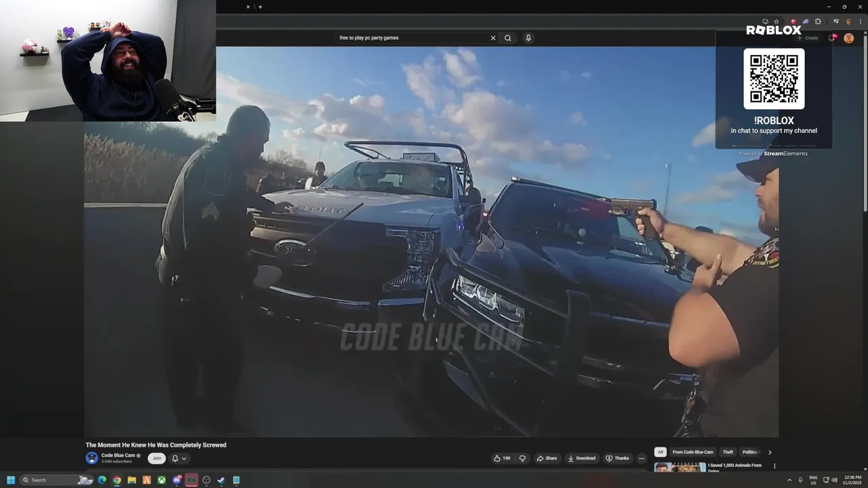Viewport: 868px width, 488px height.
Task: Open the Code Blue Cam channel name link
Action: click(x=118, y=455)
